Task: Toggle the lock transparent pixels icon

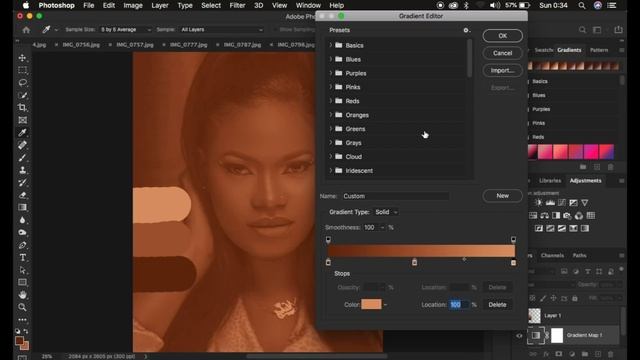Action: (532, 298)
